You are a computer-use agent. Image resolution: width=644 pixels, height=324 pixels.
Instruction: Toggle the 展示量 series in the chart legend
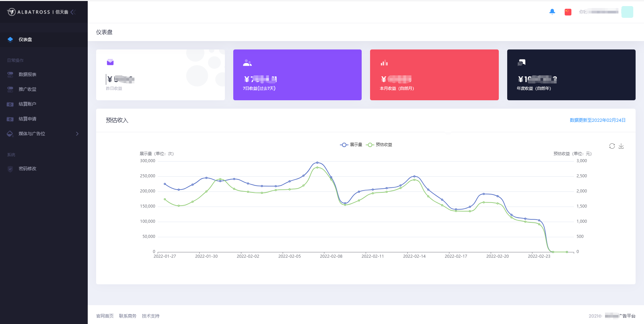[351, 145]
